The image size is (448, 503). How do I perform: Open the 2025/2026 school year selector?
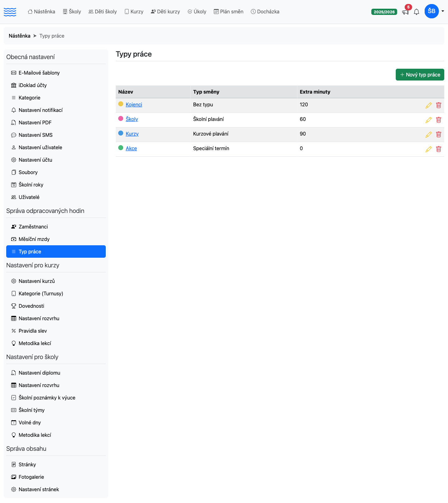click(x=384, y=12)
